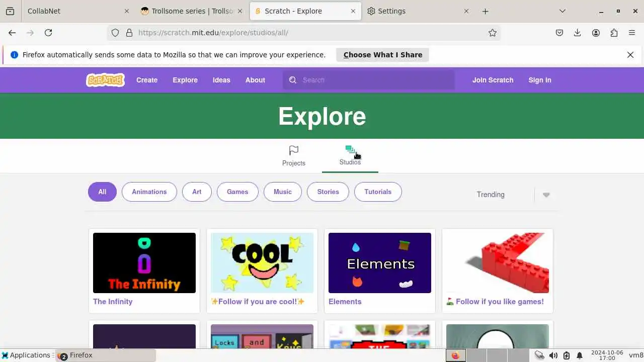The height and width of the screenshot is (362, 644).
Task: Open the Create menu item
Action: [x=147, y=80]
